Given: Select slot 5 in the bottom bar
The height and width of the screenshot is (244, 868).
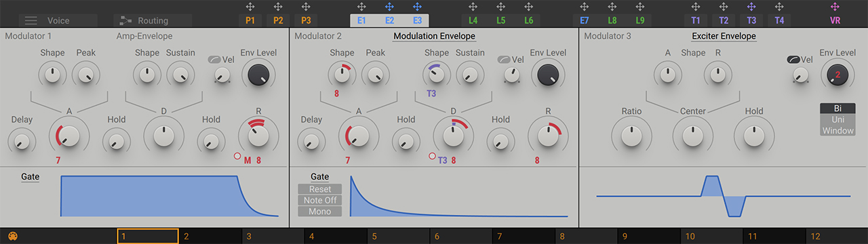Looking at the screenshot, I should click(399, 237).
